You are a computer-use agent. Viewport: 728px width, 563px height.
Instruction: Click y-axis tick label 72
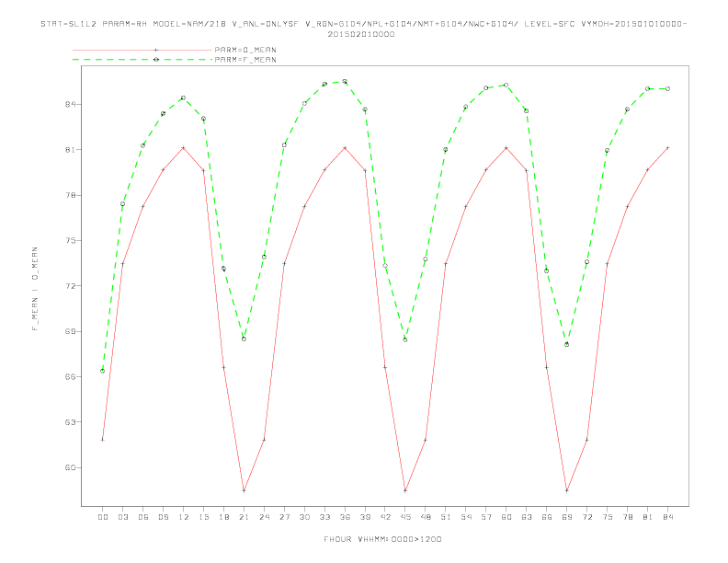pyautogui.click(x=70, y=286)
